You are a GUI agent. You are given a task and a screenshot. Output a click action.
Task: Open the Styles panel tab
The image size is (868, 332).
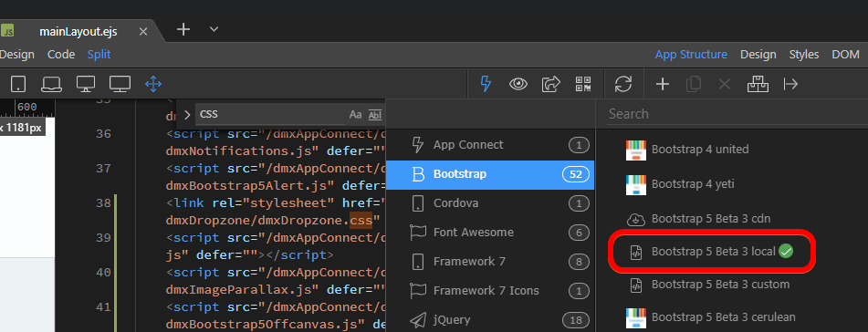click(804, 54)
